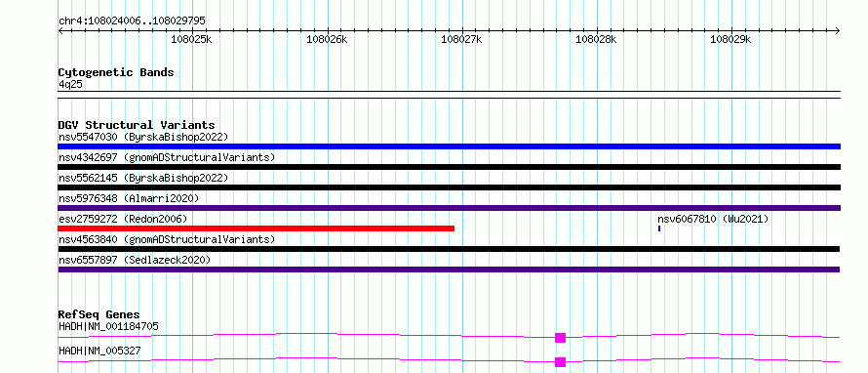This screenshot has width=868, height=373.
Task: Open the nsv6557897 (Sedlazeck2020) label
Action: 135,260
